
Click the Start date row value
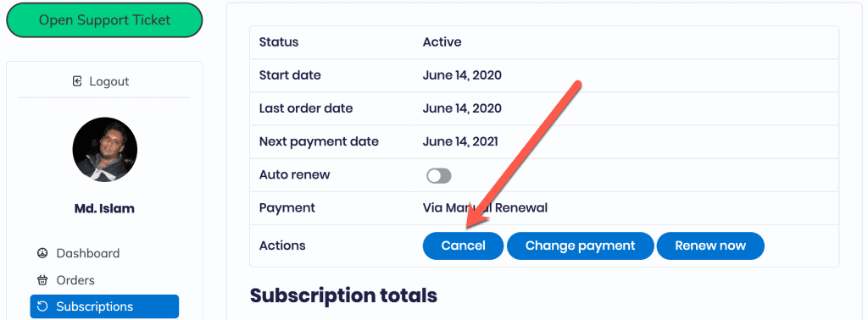point(462,75)
